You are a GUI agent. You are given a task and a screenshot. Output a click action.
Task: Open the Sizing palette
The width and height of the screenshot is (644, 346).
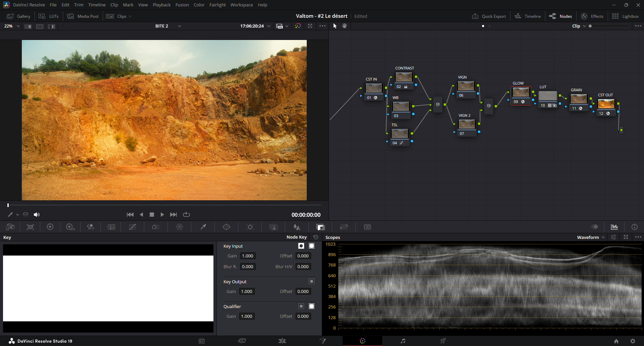344,227
